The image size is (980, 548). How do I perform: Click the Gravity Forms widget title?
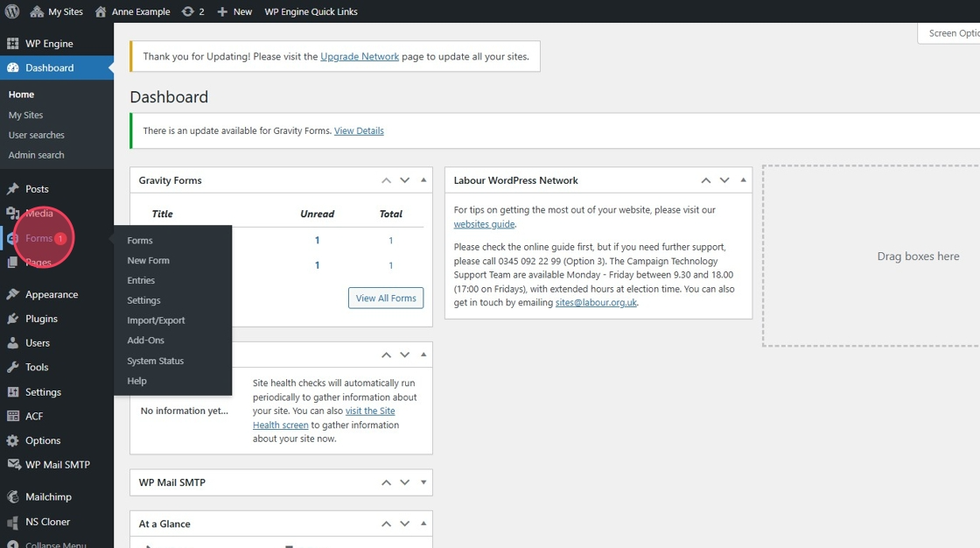click(170, 180)
